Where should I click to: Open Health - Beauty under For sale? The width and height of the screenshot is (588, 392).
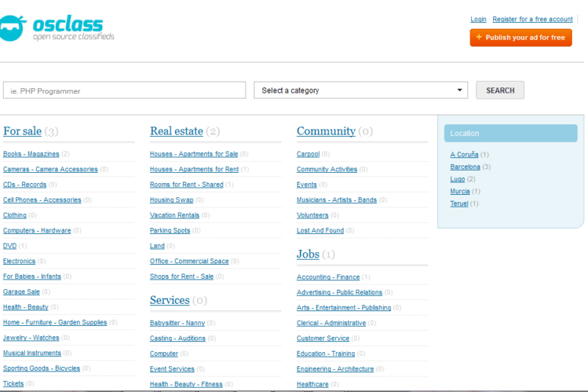coord(26,307)
